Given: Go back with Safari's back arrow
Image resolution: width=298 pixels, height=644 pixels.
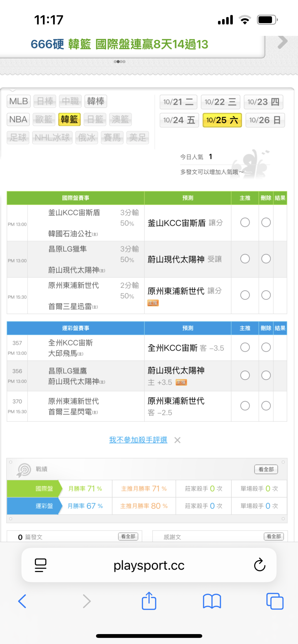Looking at the screenshot, I should tap(22, 601).
